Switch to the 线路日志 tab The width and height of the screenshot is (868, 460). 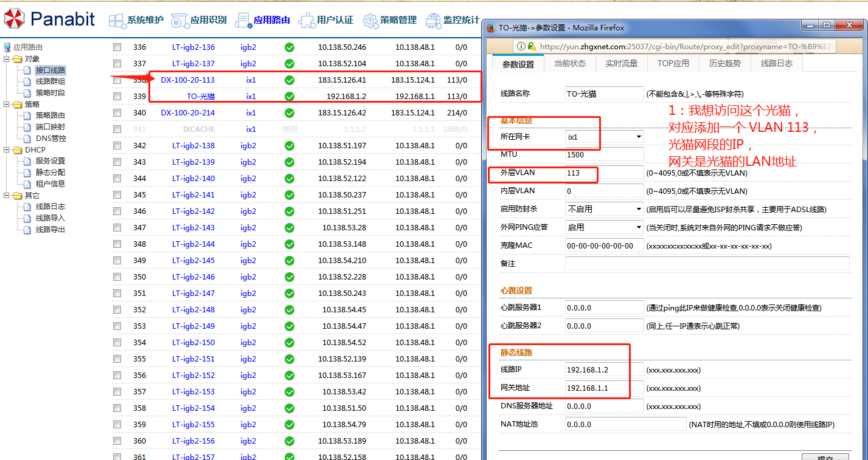777,63
